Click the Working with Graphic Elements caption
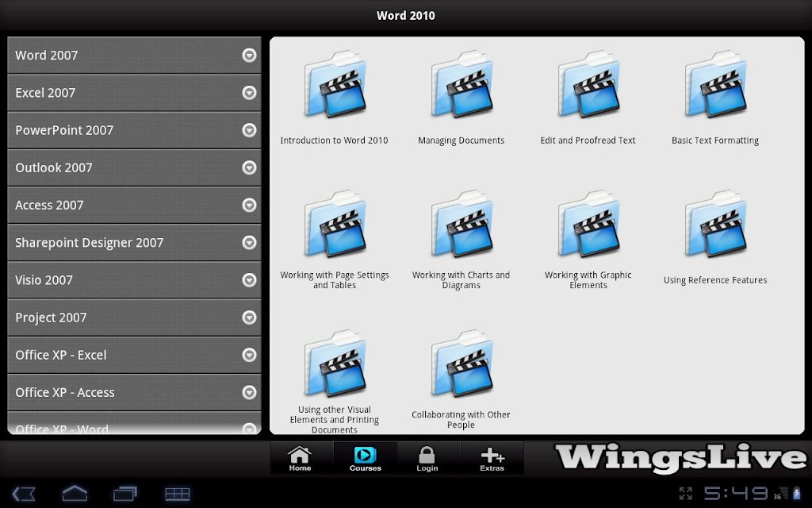 [x=588, y=280]
